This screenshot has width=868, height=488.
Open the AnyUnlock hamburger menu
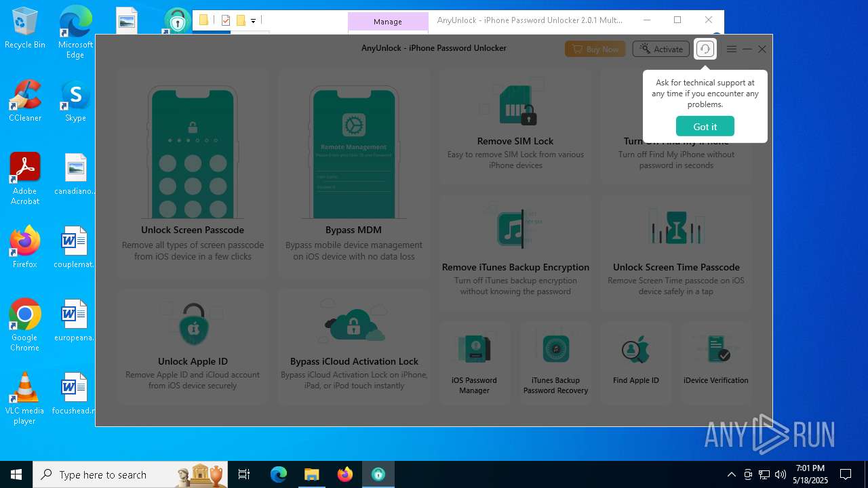point(732,49)
